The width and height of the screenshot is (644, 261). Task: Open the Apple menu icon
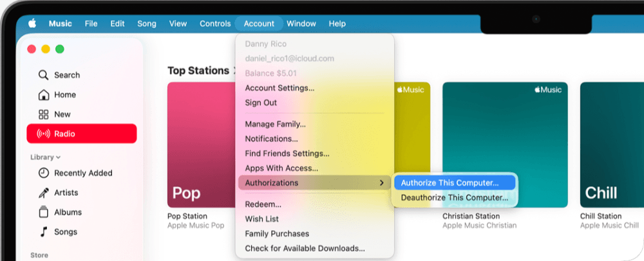32,23
